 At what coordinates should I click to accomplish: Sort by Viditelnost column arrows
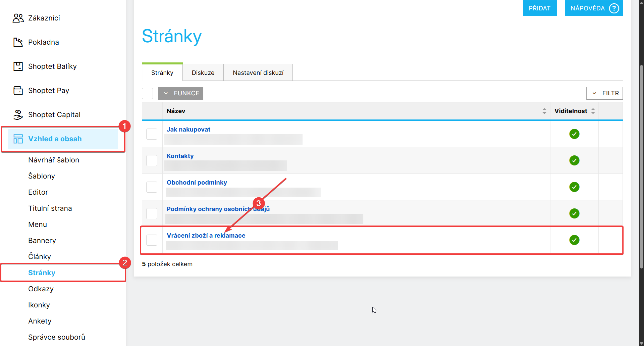pyautogui.click(x=593, y=111)
